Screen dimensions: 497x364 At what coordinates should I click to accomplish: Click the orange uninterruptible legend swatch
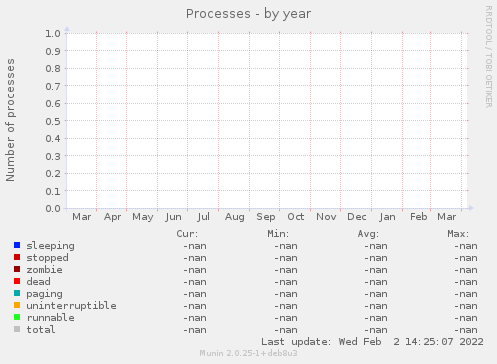[x=17, y=305]
